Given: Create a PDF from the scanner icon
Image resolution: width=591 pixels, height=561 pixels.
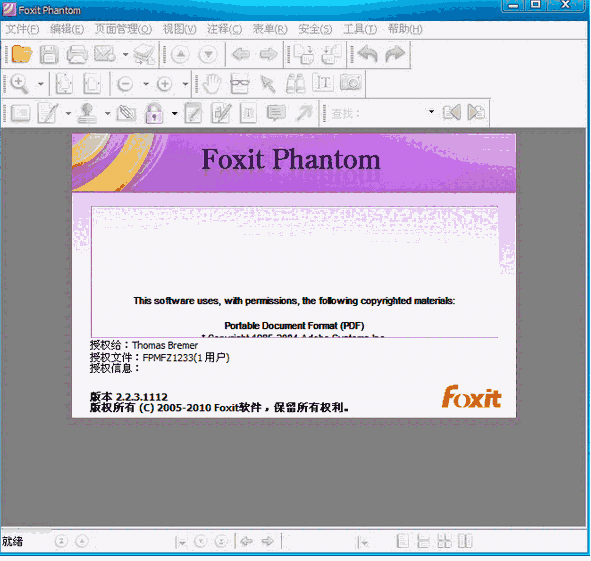Looking at the screenshot, I should (x=144, y=54).
